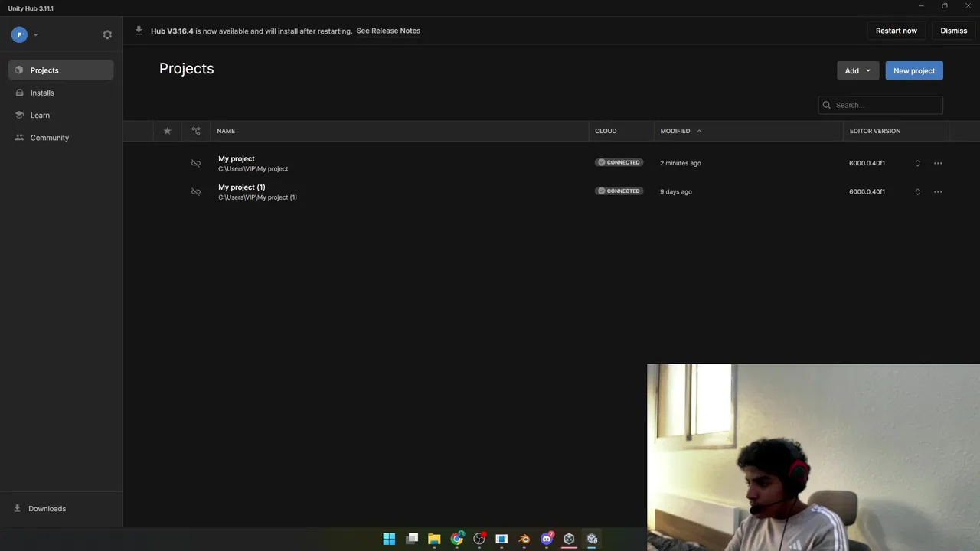Click the Hub update download icon
Screen dimensions: 980x551
pyautogui.click(x=139, y=31)
